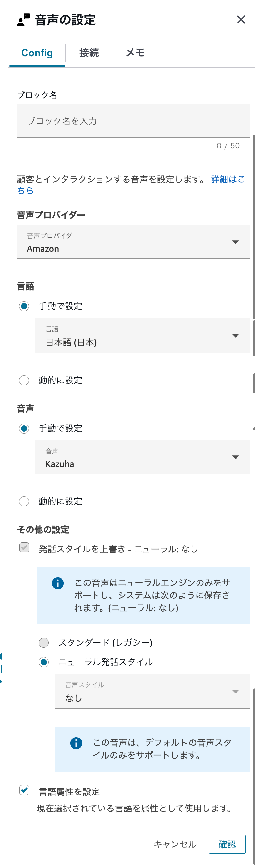Image resolution: width=255 pixels, height=868 pixels.
Task: Click the voice settings header icon
Action: click(23, 20)
